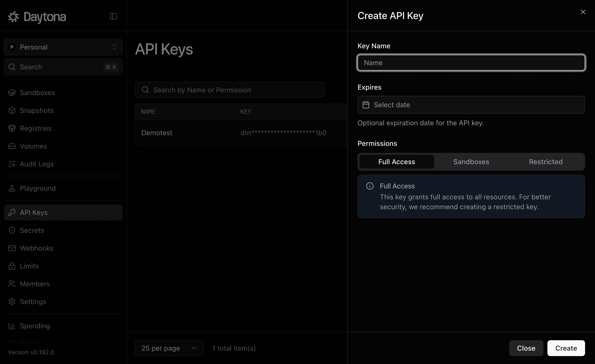Click the Personal avatar P badge
This screenshot has width=595, height=364.
click(12, 47)
